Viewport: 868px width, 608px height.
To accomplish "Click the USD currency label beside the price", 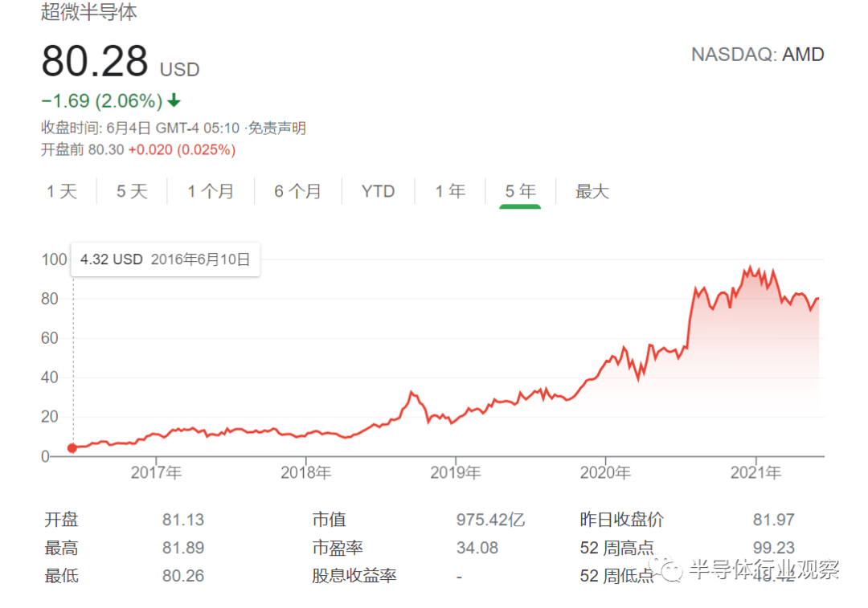I will point(179,70).
